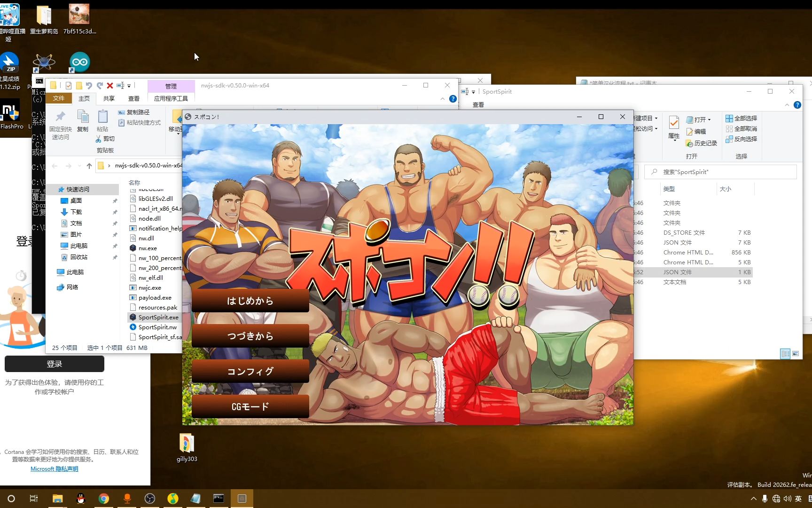Click 粘贴快捷方式 in the clipboard group
The width and height of the screenshot is (812, 508).
140,123
